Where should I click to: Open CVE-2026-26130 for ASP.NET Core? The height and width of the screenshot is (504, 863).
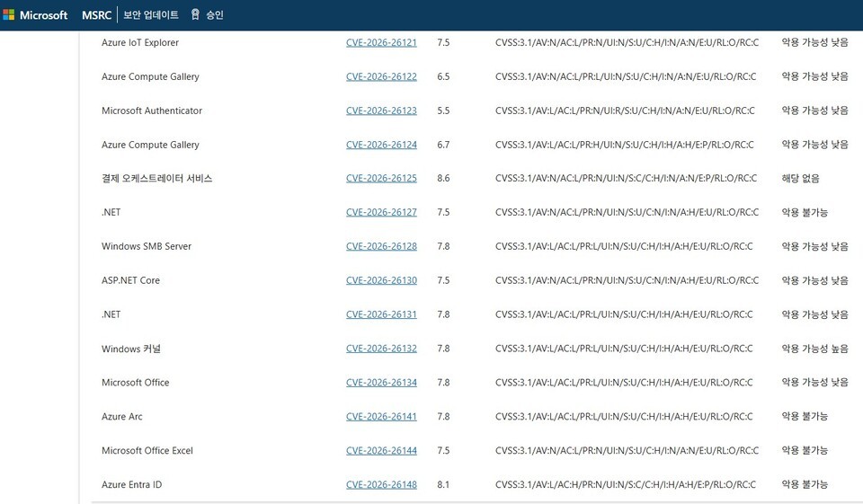381,281
